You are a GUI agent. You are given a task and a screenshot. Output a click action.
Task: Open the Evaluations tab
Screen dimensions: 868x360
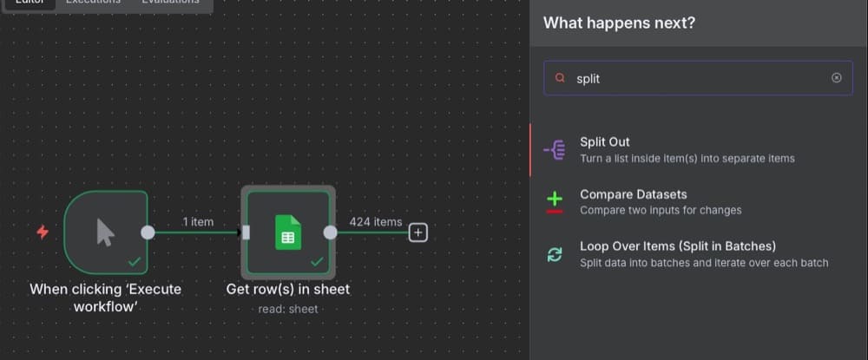pos(170,3)
